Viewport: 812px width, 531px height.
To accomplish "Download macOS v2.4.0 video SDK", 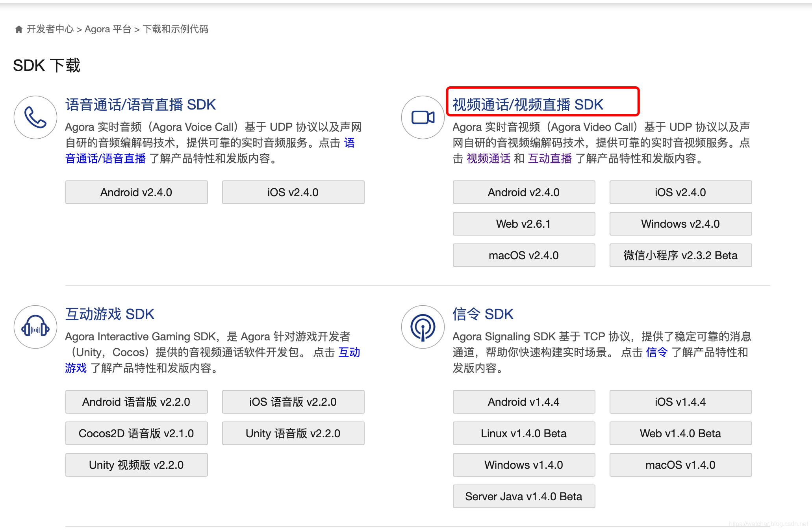I will tap(524, 255).
